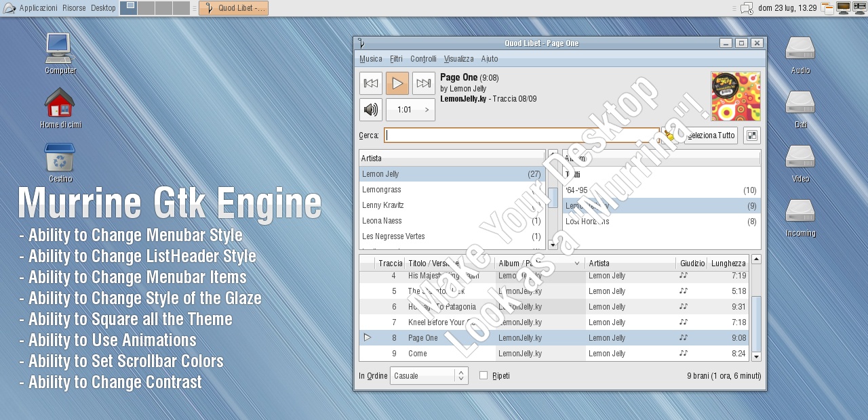868x420 pixels.
Task: Click the notification tray icon beside clock
Action: click(747, 8)
